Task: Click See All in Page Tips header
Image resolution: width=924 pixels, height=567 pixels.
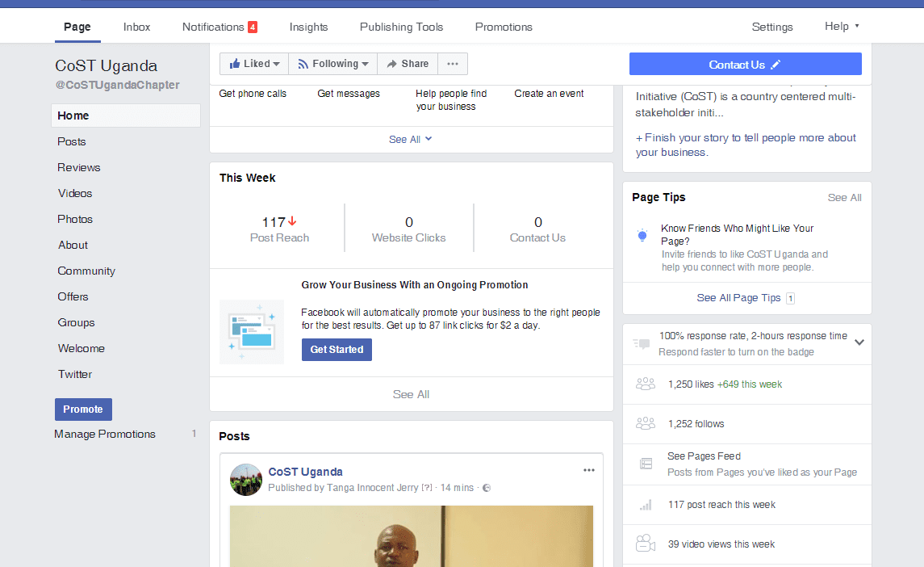Action: tap(844, 198)
